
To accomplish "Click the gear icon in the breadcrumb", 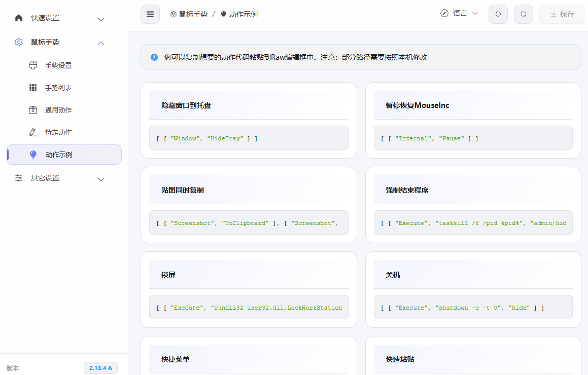I will [173, 14].
